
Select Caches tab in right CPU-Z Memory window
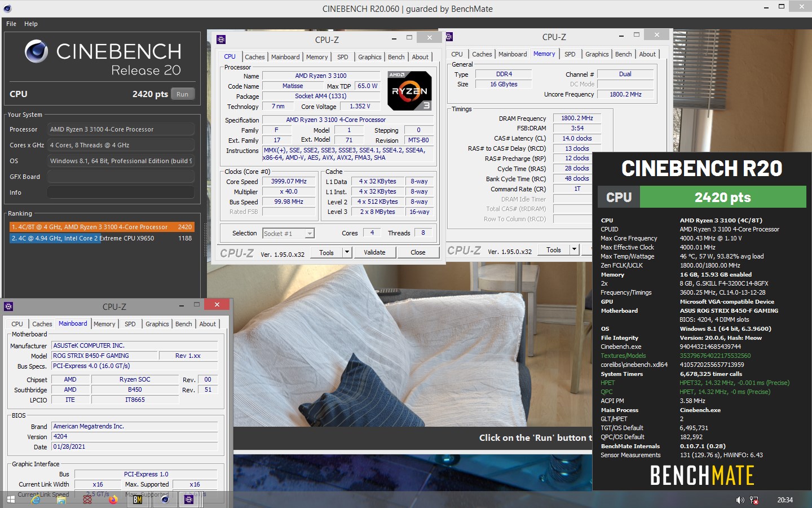click(x=482, y=54)
